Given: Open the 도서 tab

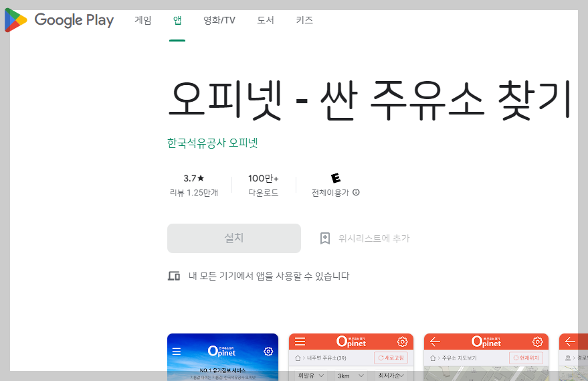Looking at the screenshot, I should (266, 20).
